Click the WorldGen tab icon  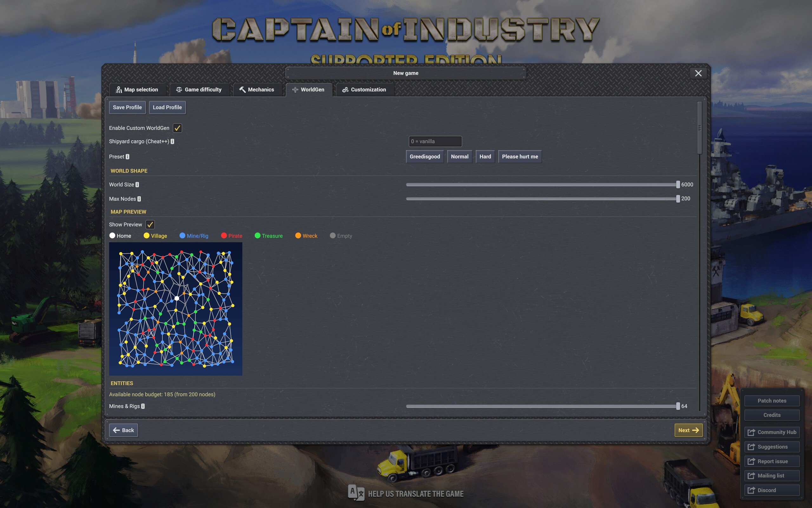pos(295,90)
